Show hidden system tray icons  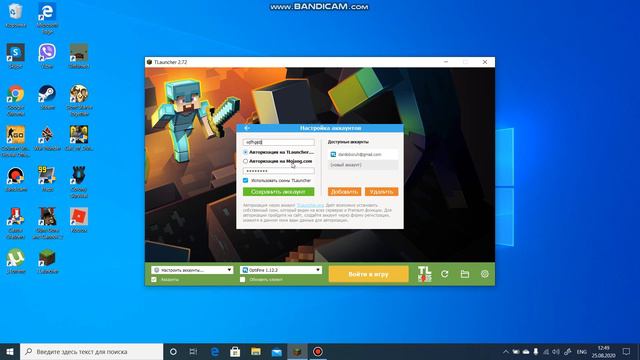pos(506,351)
